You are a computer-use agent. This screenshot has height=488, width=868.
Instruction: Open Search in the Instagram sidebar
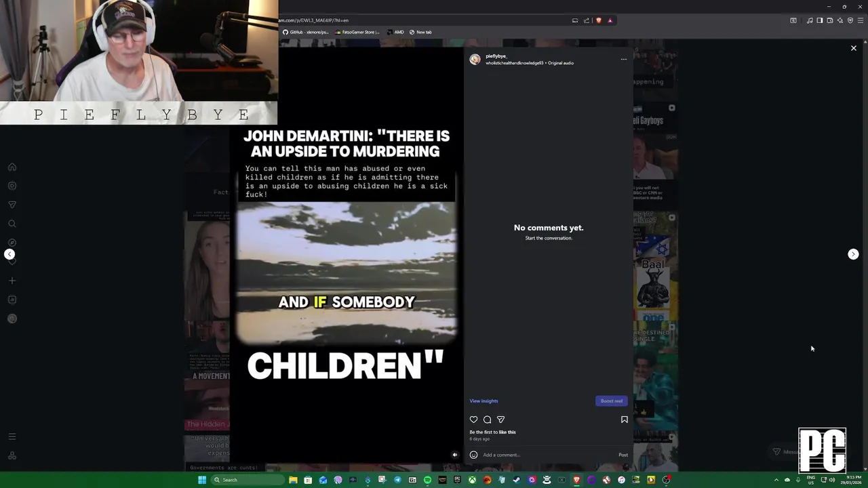click(12, 224)
